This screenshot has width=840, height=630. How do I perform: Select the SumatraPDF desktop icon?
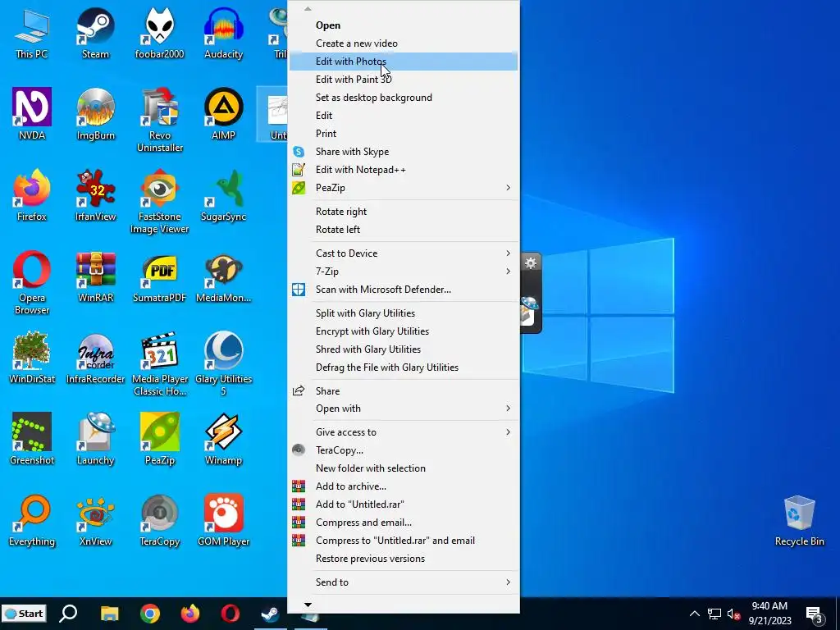(x=160, y=277)
